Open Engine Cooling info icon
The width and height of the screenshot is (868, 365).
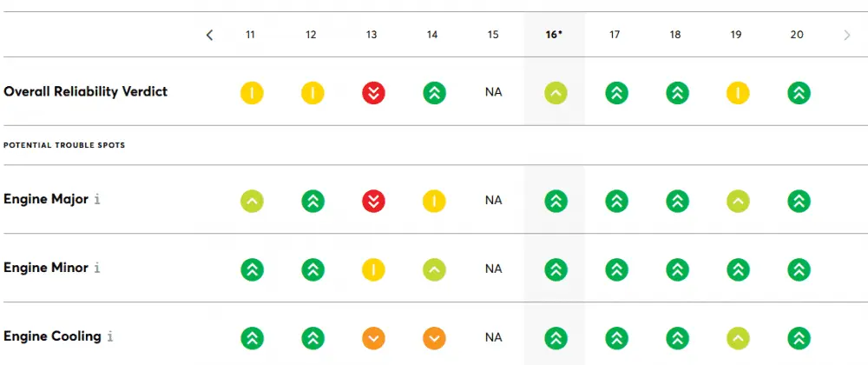coord(109,336)
